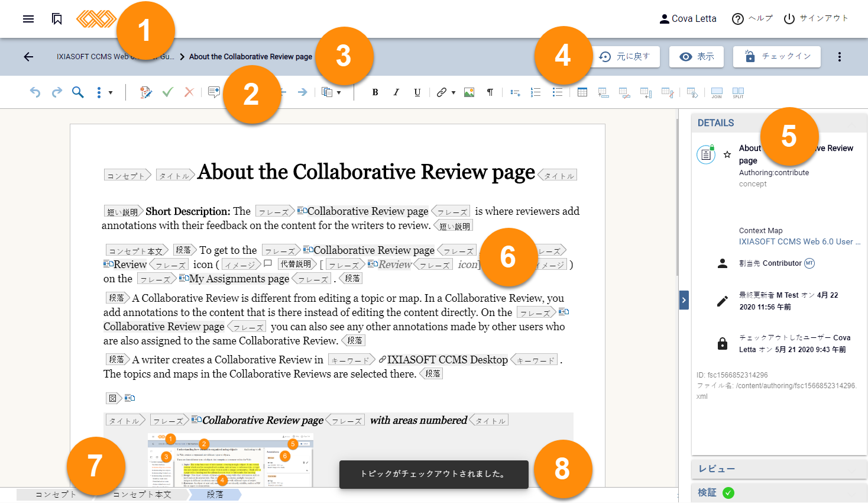
Task: Expand the 検証 panel
Action: click(779, 492)
